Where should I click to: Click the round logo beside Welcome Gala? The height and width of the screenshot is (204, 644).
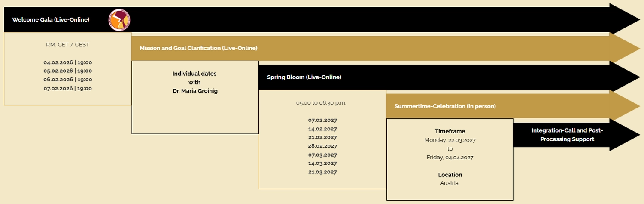click(119, 20)
